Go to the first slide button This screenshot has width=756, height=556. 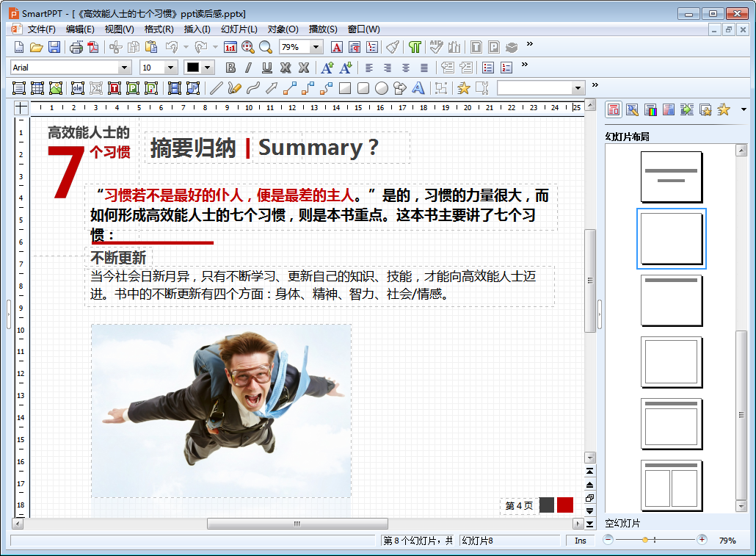pos(589,471)
